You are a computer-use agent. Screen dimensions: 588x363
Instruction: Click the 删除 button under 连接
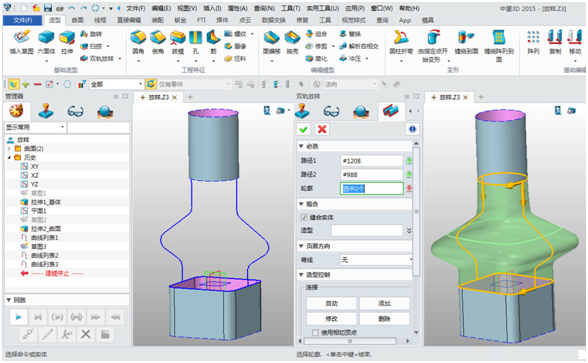384,319
